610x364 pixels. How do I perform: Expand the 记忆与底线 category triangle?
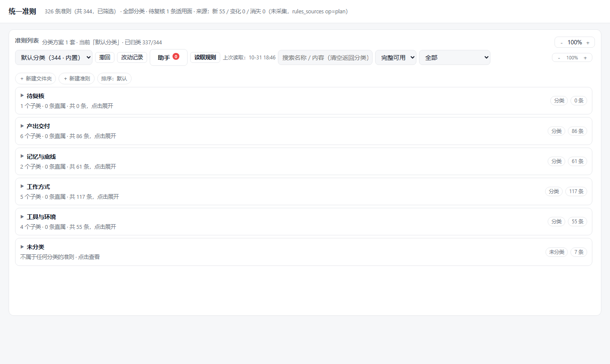22,156
